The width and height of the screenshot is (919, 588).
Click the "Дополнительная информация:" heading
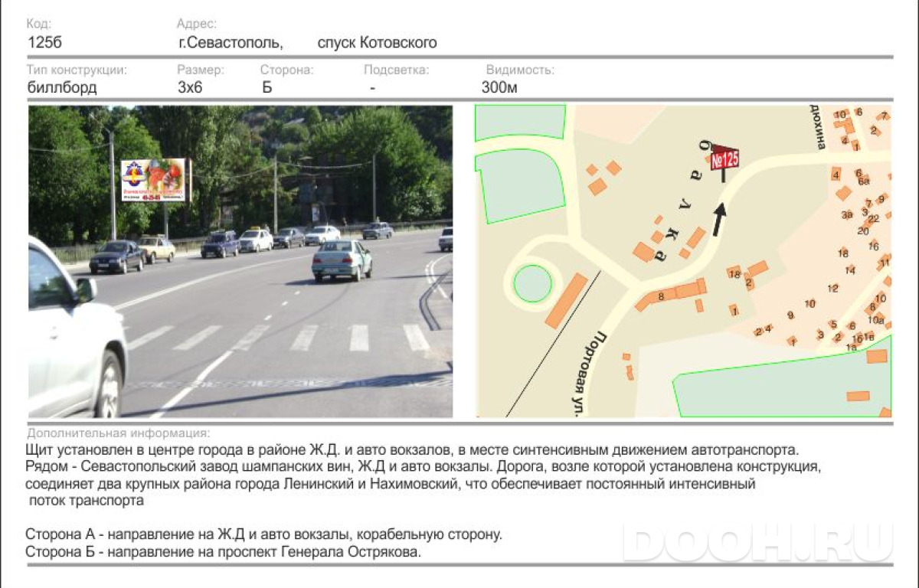pyautogui.click(x=119, y=433)
